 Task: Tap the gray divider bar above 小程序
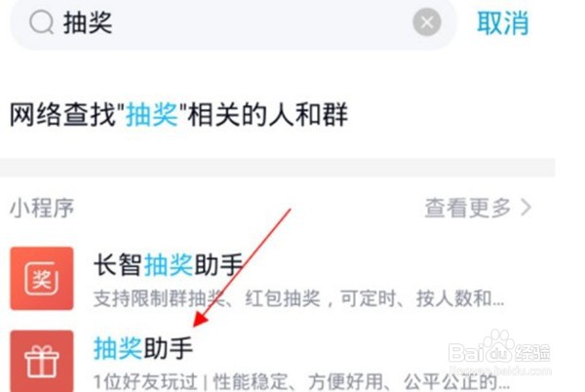pos(278,167)
